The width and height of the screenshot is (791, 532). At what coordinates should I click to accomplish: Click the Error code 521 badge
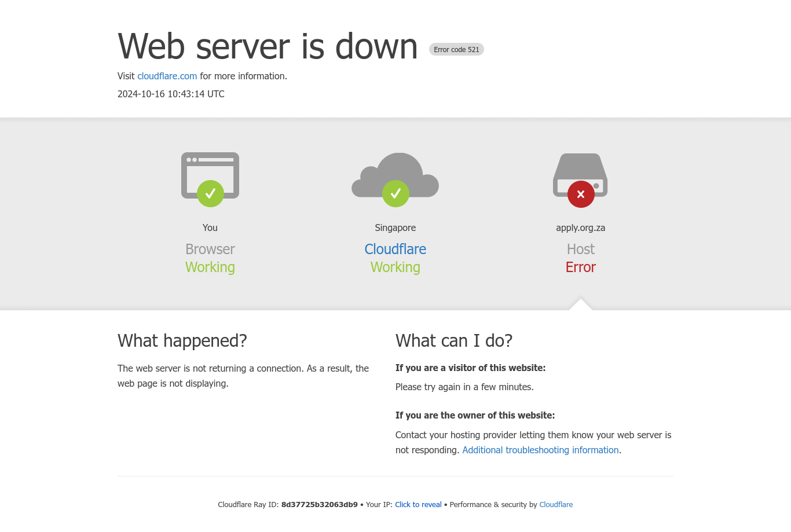(x=456, y=49)
